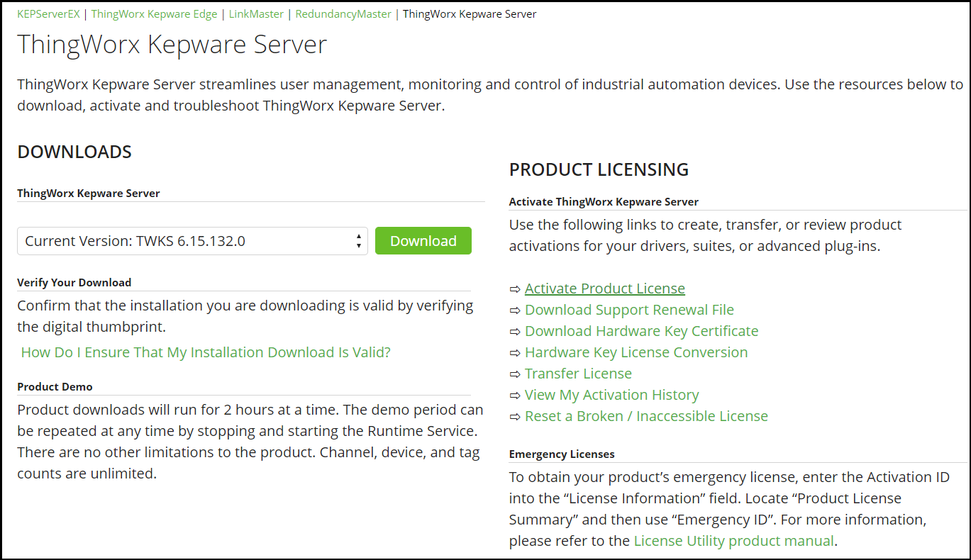Image resolution: width=971 pixels, height=560 pixels.
Task: Click the arrow icon beside Activate Product License
Action: pyautogui.click(x=515, y=289)
